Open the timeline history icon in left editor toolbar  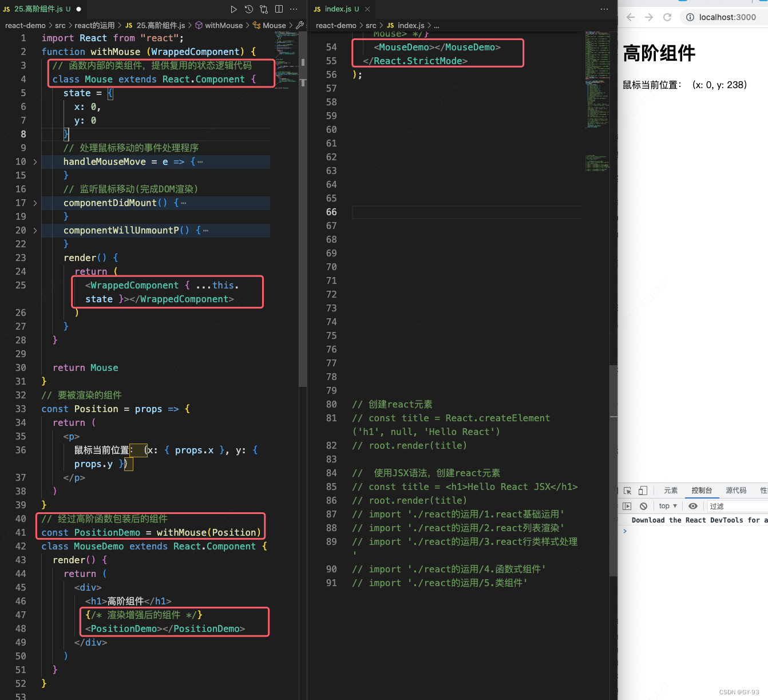pyautogui.click(x=249, y=9)
